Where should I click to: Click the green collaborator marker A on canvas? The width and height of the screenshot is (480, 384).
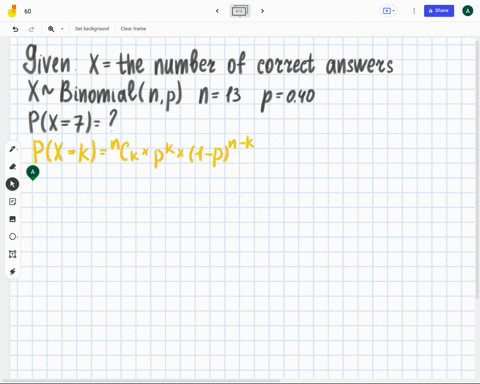pos(33,173)
